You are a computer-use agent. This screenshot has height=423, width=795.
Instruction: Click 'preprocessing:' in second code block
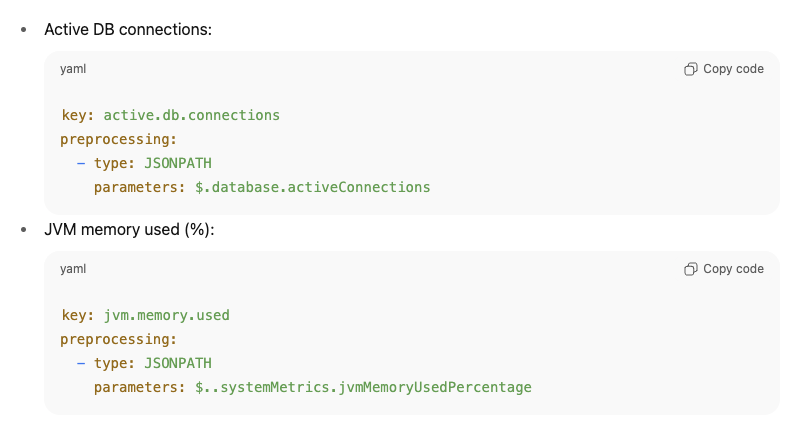119,339
